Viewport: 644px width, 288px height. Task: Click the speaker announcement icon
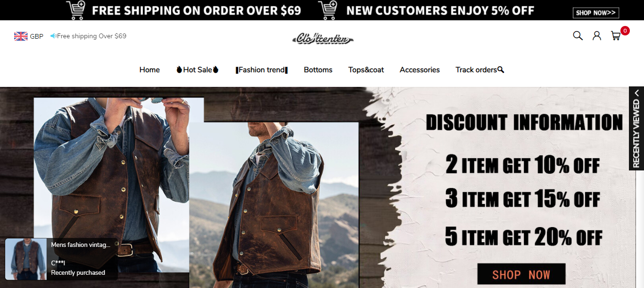(x=53, y=36)
